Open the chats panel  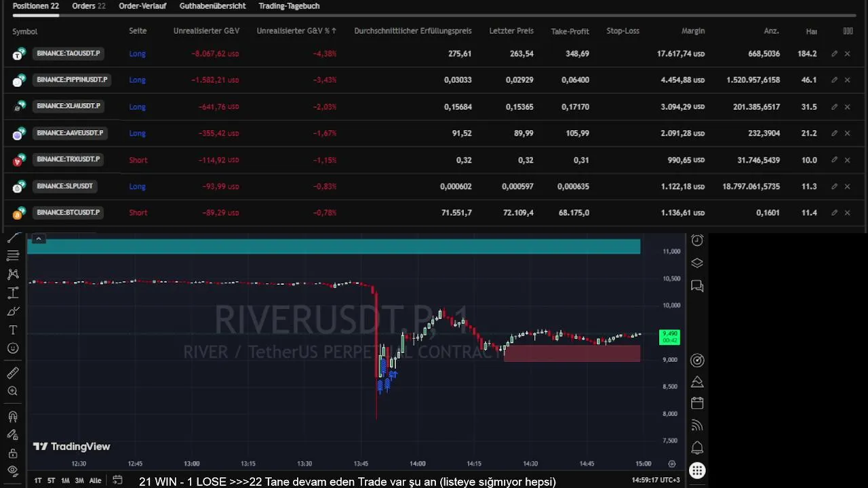point(697,286)
